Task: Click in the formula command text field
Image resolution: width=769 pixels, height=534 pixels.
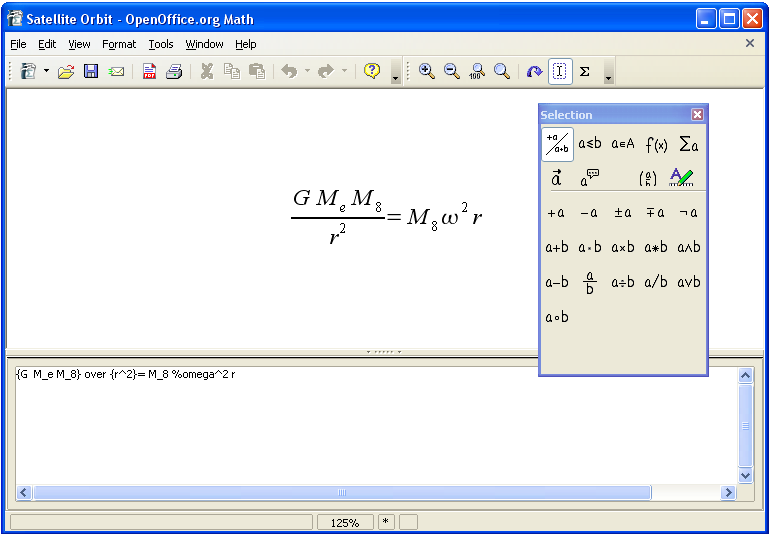Action: [x=376, y=426]
